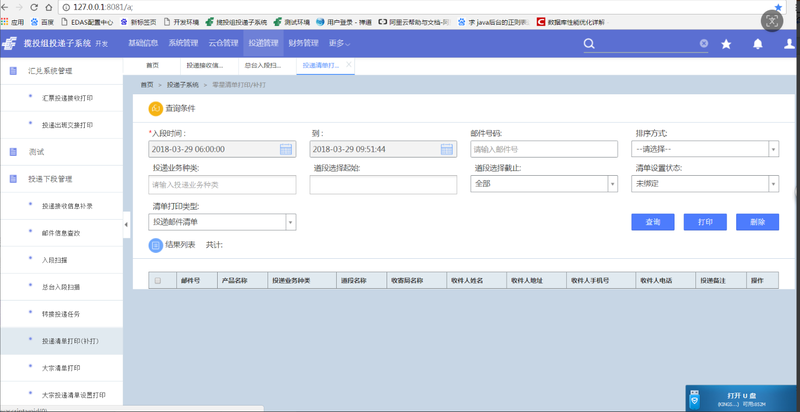
Task: Open 转接投递任务 in sidebar
Action: (61, 314)
